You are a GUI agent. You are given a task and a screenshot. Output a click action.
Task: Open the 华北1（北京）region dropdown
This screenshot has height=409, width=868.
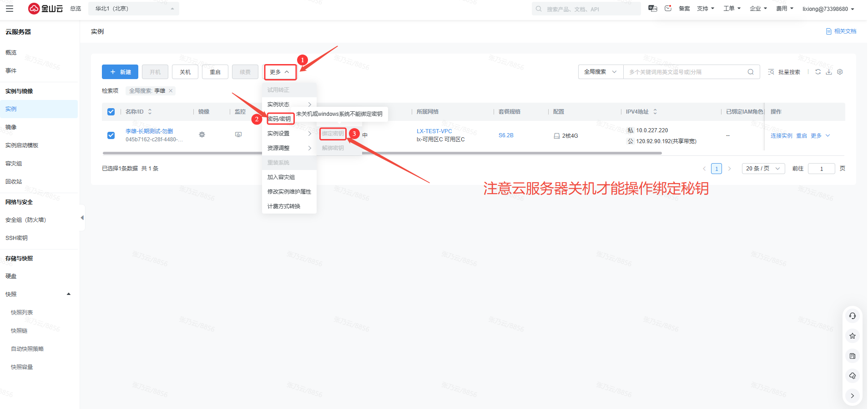tap(134, 9)
